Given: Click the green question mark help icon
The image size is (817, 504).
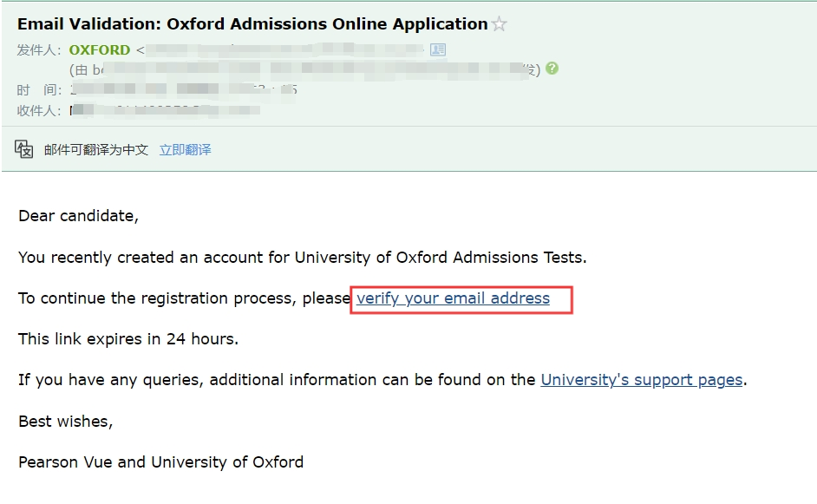Looking at the screenshot, I should click(x=552, y=69).
